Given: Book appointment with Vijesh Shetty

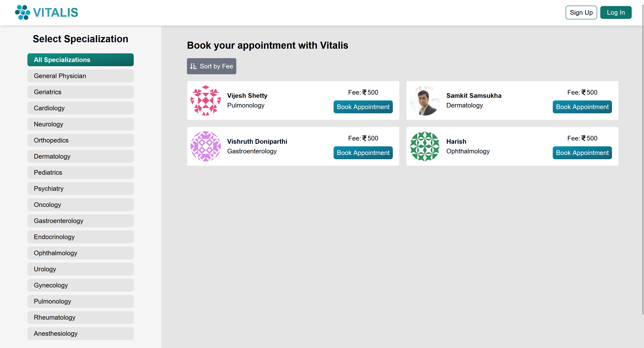Looking at the screenshot, I should point(363,107).
